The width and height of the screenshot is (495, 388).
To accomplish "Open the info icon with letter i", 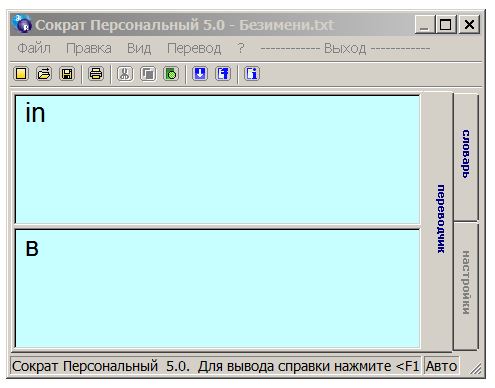I will [252, 74].
